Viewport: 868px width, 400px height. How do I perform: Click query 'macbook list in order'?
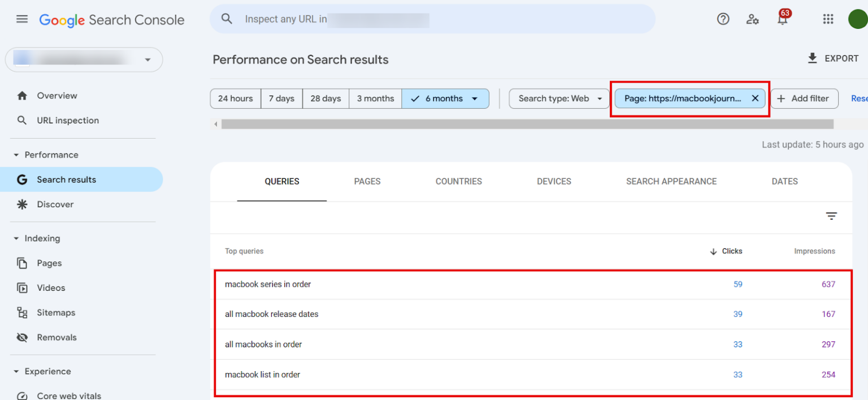pyautogui.click(x=262, y=375)
